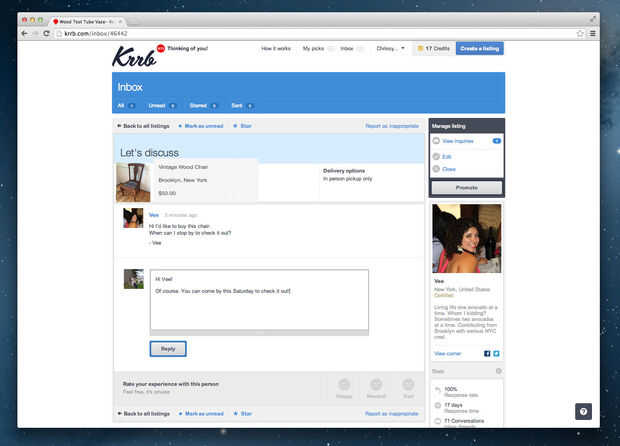This screenshot has height=446, width=620.
Task: Click the bottom Mark as unread link
Action: (201, 414)
